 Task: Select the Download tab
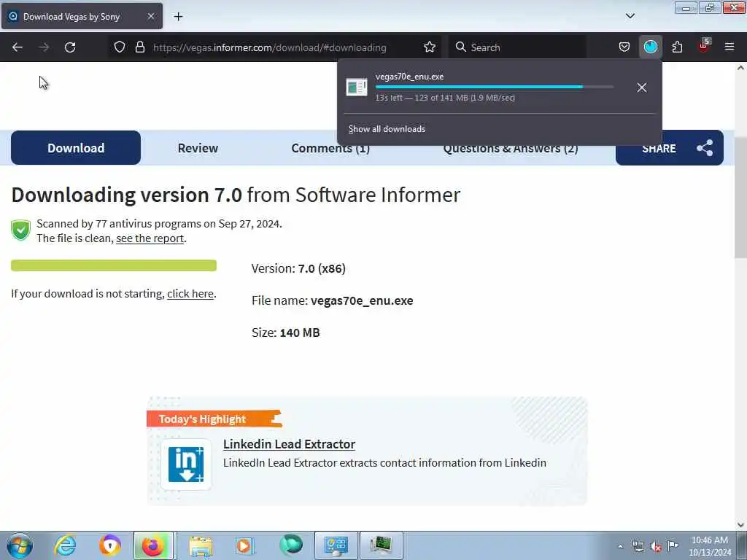point(76,148)
